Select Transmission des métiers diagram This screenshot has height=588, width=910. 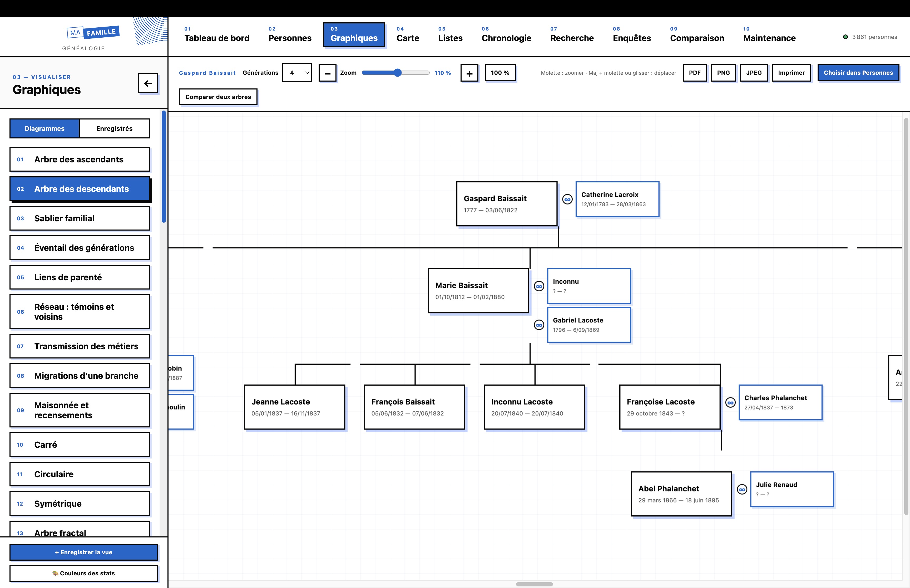click(x=80, y=346)
